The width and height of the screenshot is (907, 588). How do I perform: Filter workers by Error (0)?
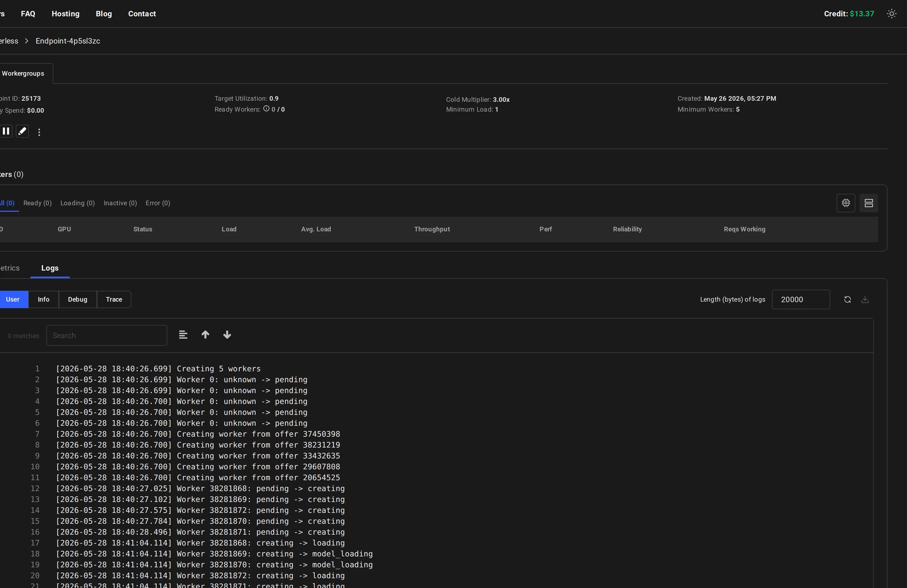tap(158, 203)
